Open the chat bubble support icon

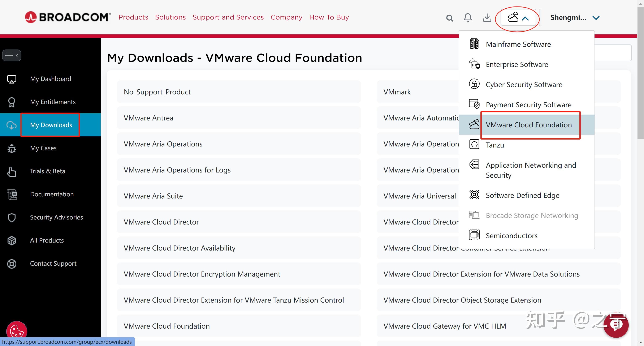click(x=616, y=324)
